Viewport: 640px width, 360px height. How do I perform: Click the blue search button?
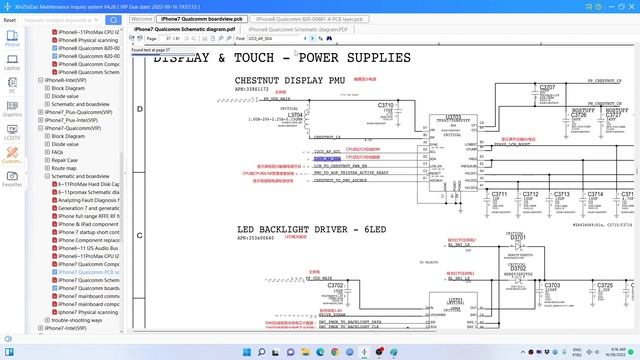pos(113,20)
